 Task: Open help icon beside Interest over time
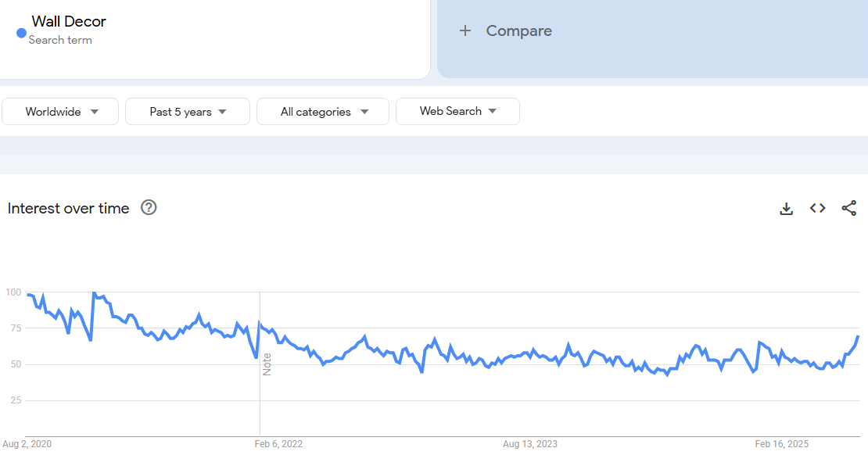[x=149, y=207]
